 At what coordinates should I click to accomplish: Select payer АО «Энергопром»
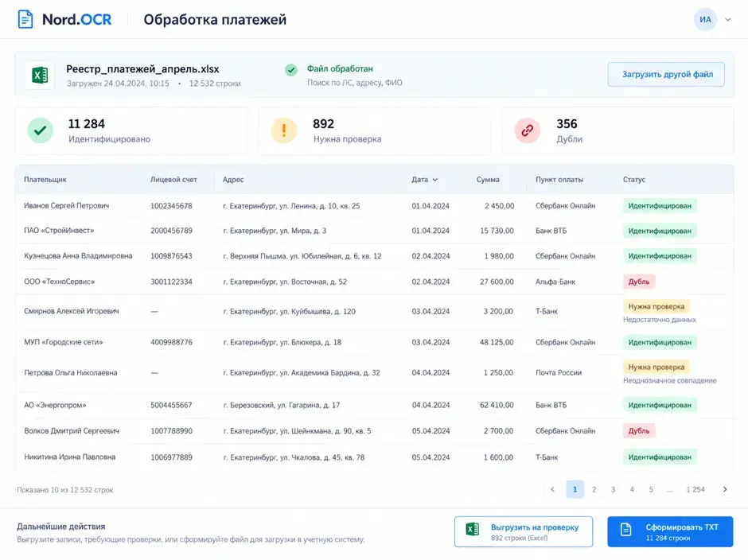(56, 405)
